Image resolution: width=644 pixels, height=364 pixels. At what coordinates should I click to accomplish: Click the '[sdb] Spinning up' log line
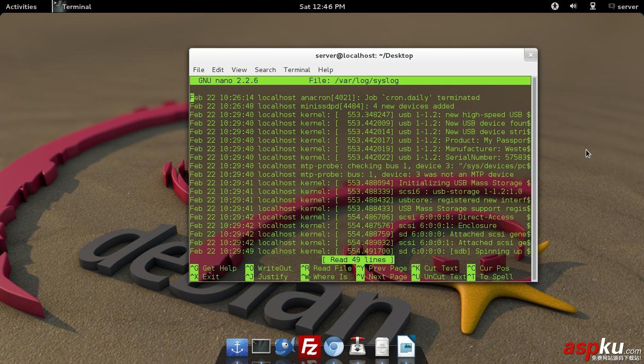[360, 251]
